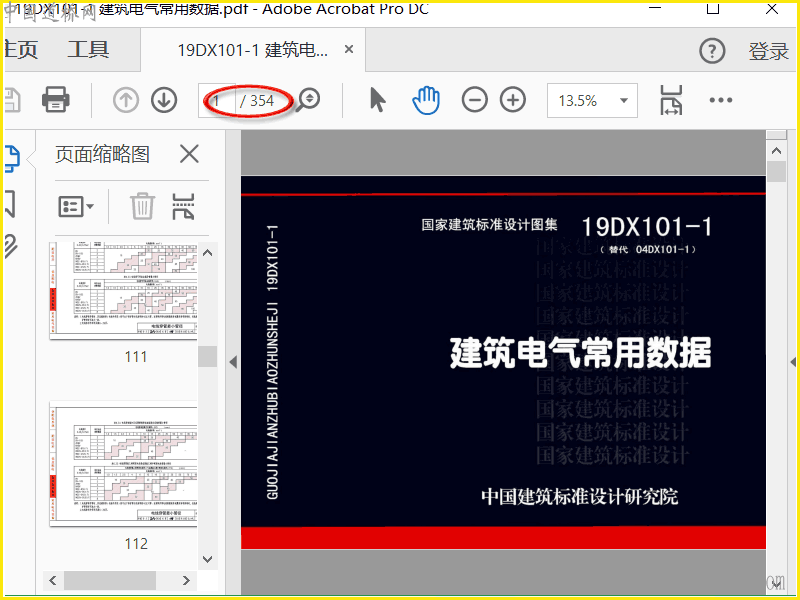
Task: Print the document with the printer icon
Action: [56, 99]
